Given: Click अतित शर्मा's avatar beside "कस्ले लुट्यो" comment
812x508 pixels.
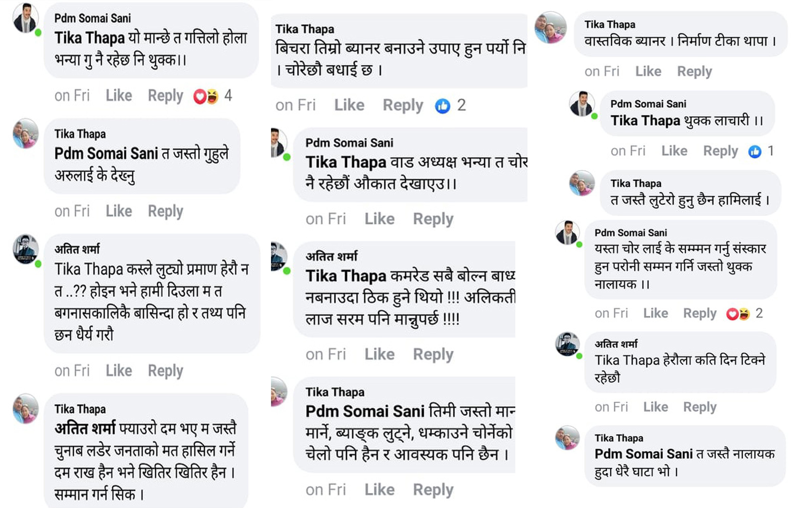Looking at the screenshot, I should [26, 249].
